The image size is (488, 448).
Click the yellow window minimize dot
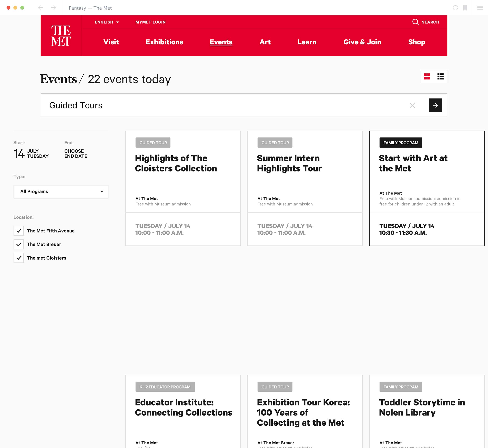15,8
